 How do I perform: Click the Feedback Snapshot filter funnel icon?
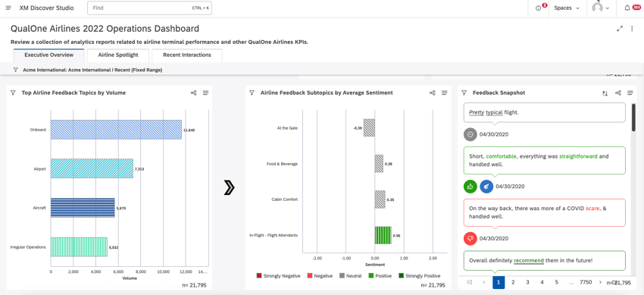[464, 93]
